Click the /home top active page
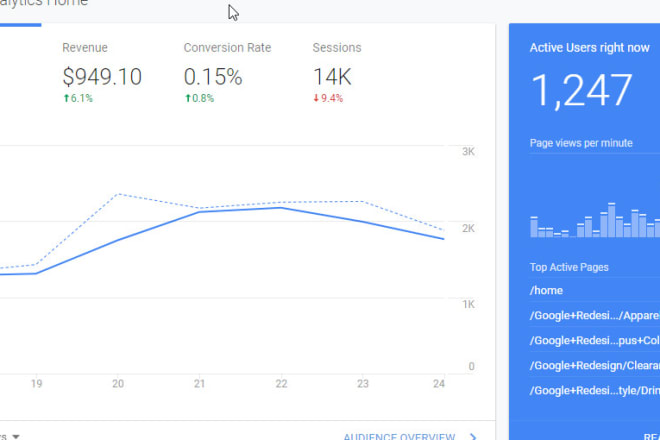 coord(546,290)
